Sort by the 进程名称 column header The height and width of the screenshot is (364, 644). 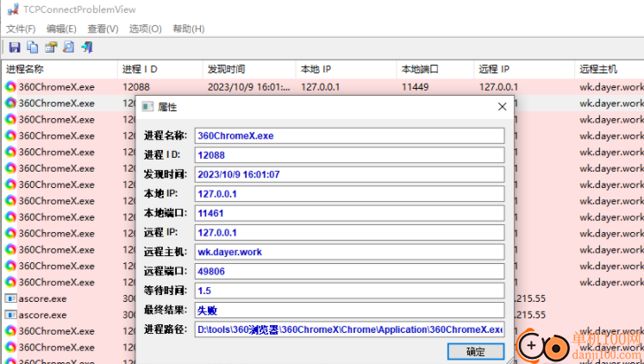60,69
